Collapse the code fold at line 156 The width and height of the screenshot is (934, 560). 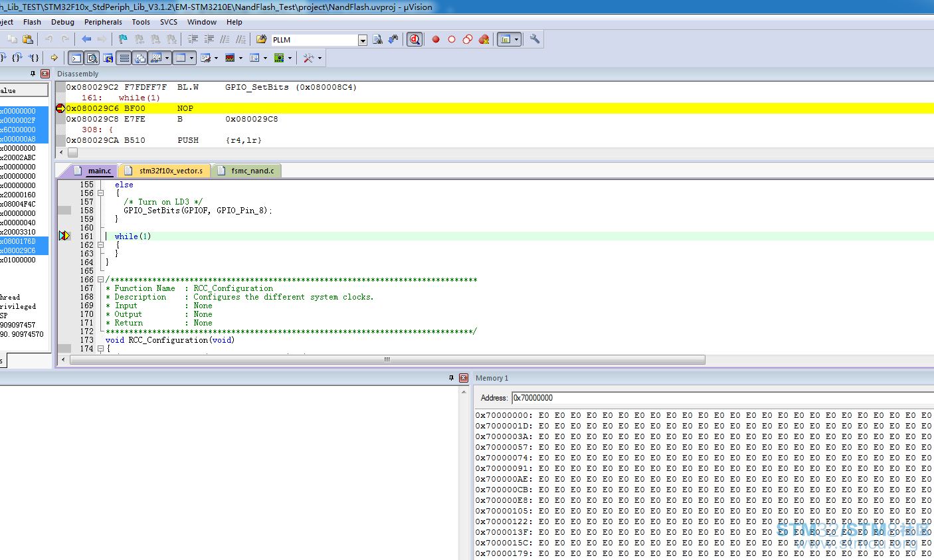(x=101, y=193)
